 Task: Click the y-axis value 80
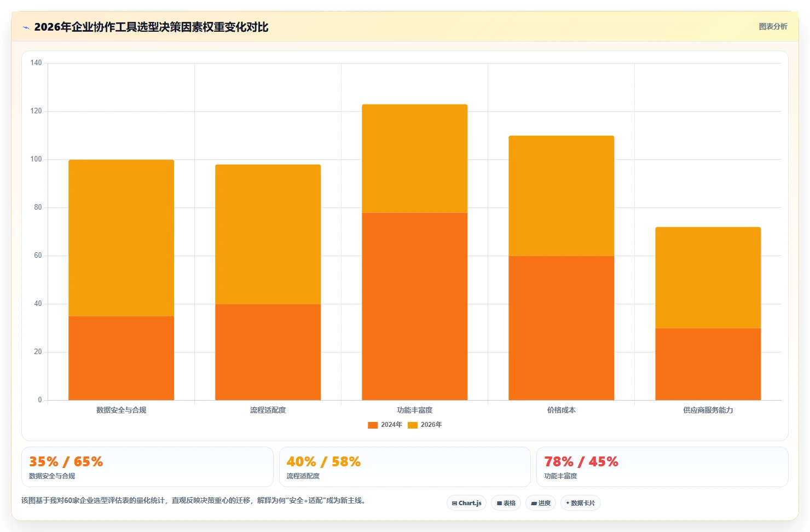[x=38, y=207]
